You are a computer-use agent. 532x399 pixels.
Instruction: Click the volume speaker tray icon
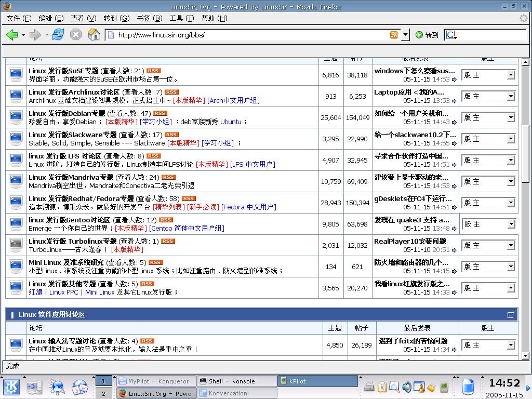click(x=406, y=387)
